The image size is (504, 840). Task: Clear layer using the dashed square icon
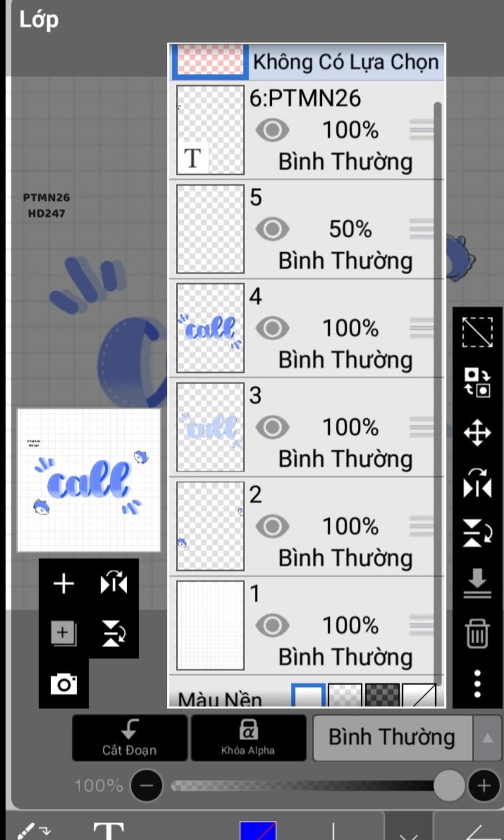[x=477, y=332]
